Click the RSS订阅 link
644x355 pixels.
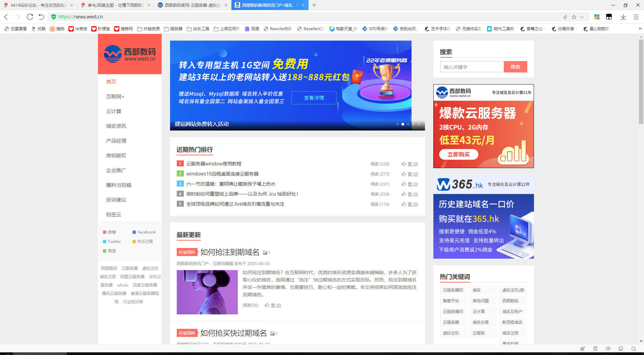[x=143, y=242]
